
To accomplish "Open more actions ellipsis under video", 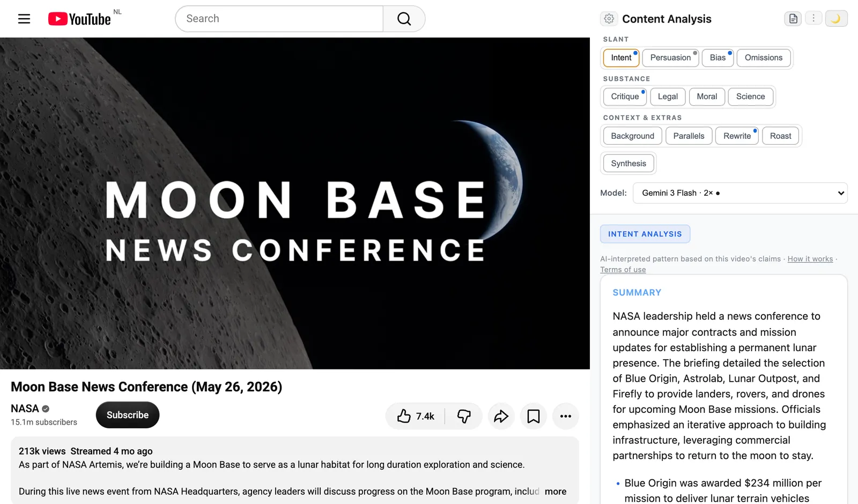I will tap(566, 416).
